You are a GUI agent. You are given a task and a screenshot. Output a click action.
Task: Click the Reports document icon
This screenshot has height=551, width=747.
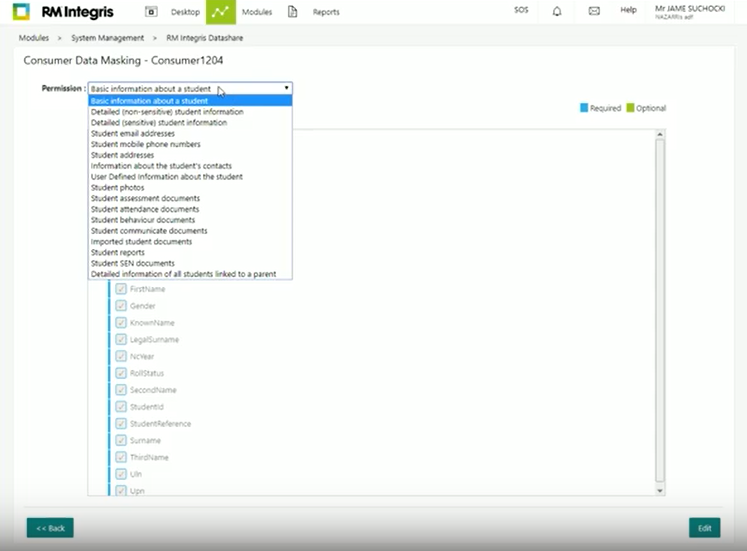pos(293,11)
